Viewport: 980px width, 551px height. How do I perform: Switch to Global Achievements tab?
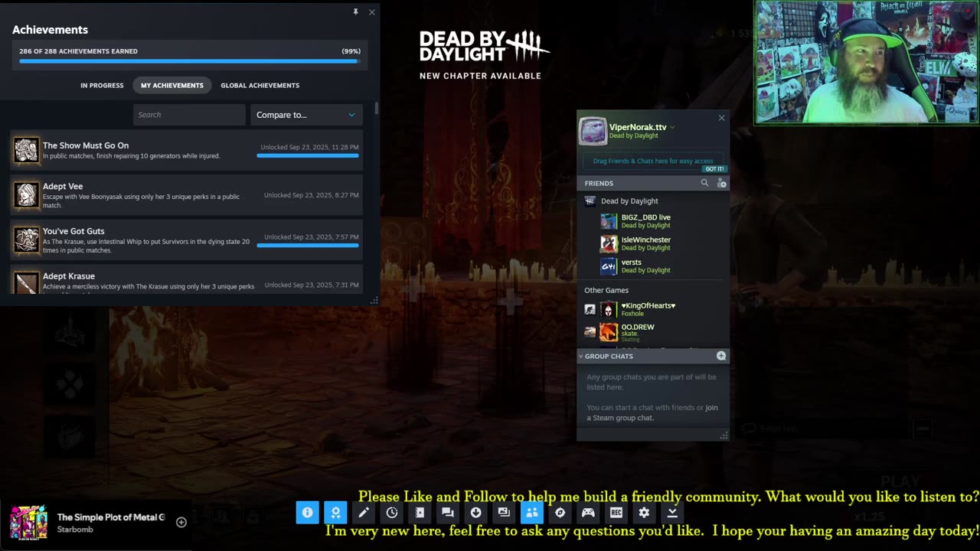click(260, 85)
